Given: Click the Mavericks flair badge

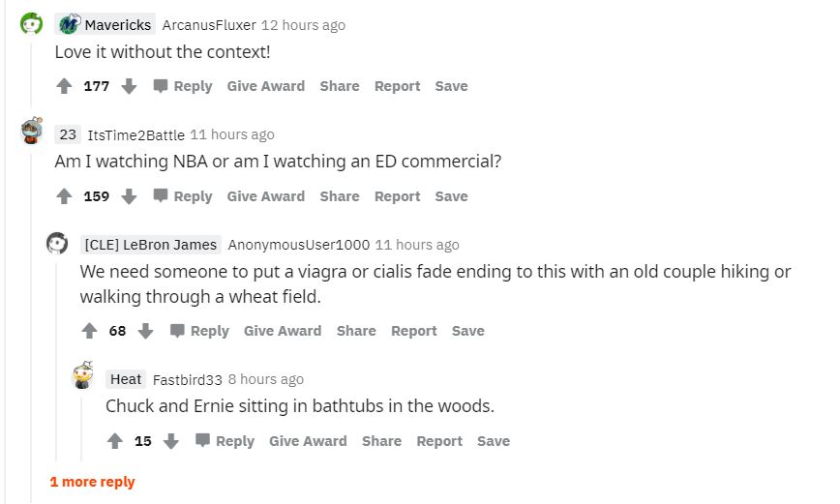Looking at the screenshot, I should tap(105, 25).
